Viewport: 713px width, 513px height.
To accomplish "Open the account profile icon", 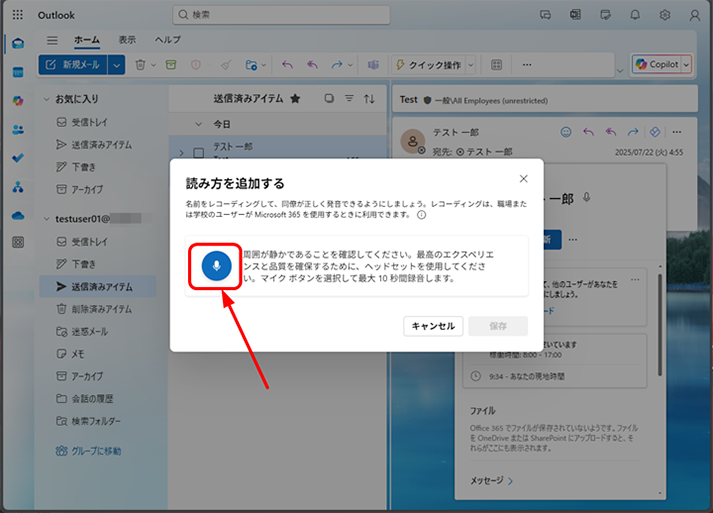I will pyautogui.click(x=694, y=15).
